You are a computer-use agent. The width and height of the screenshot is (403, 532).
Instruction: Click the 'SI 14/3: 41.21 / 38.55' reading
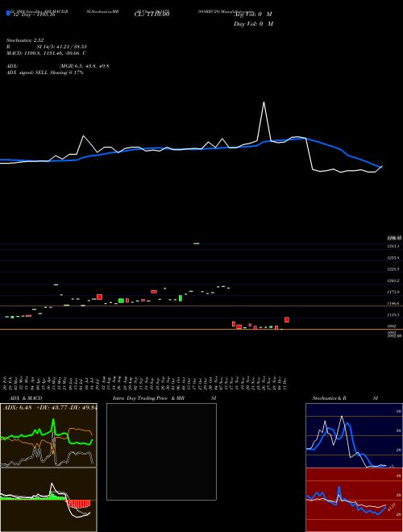[x=62, y=47]
